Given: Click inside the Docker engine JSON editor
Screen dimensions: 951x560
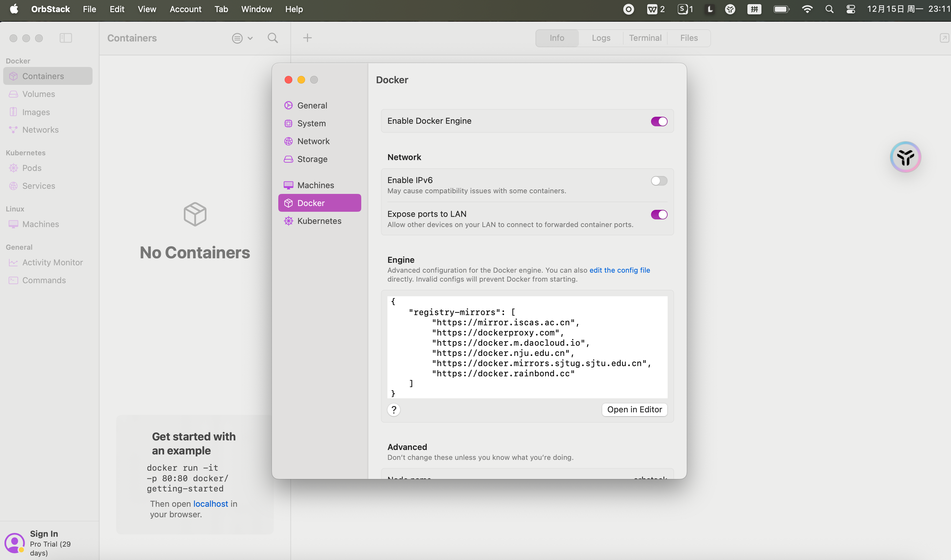Looking at the screenshot, I should coord(527,348).
